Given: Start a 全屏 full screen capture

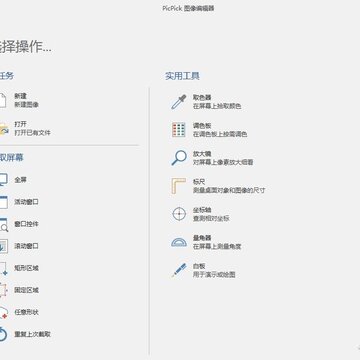Looking at the screenshot, I should pos(13,180).
